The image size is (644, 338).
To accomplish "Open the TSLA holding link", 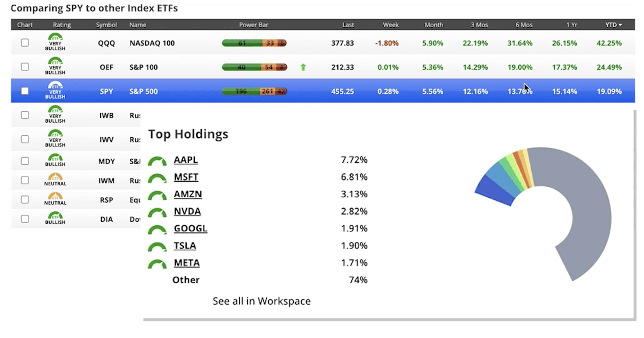I will [185, 245].
